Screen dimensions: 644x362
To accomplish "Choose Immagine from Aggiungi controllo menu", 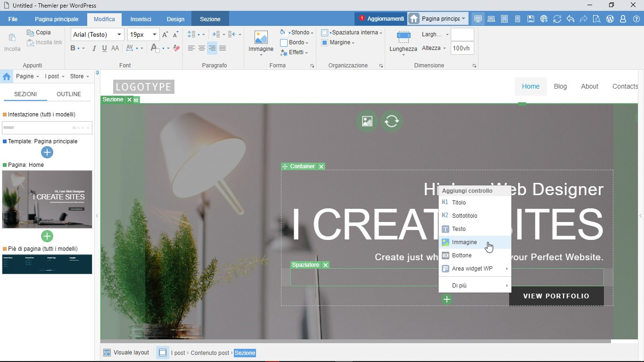I will 464,242.
